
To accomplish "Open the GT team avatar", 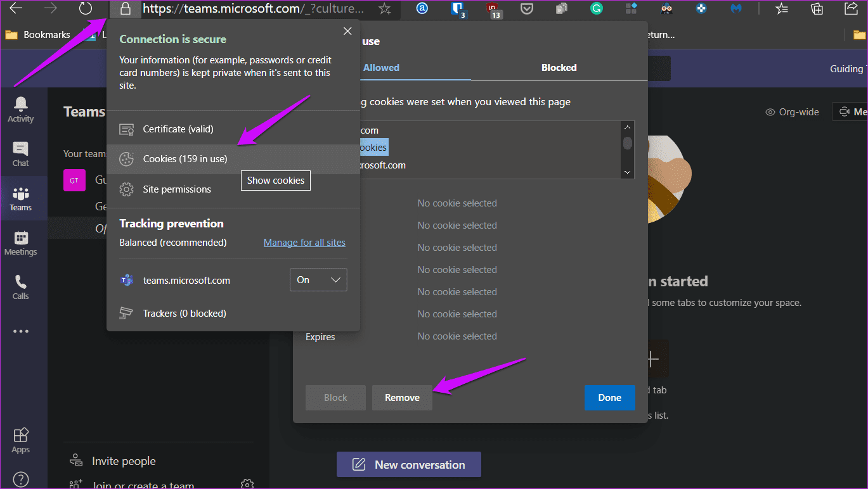I will click(x=74, y=181).
